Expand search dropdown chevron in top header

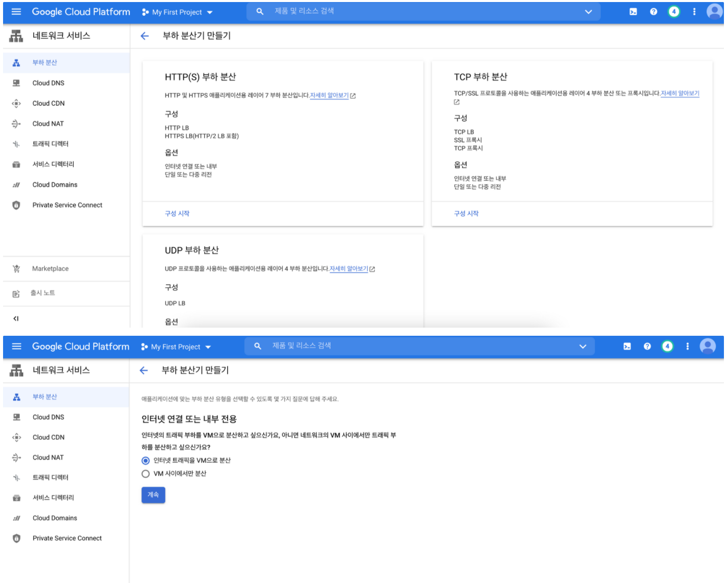point(589,12)
